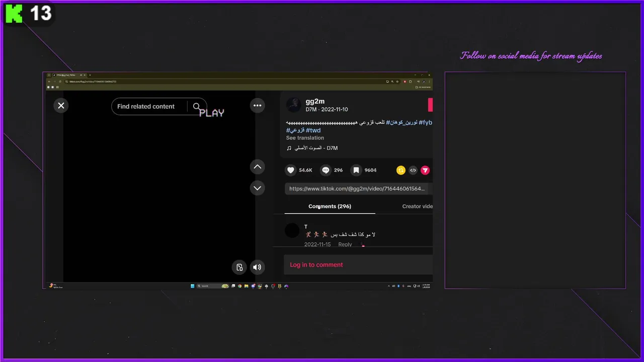The width and height of the screenshot is (644, 362).
Task: Click the Kick logo in the overlay corner
Action: (x=14, y=13)
